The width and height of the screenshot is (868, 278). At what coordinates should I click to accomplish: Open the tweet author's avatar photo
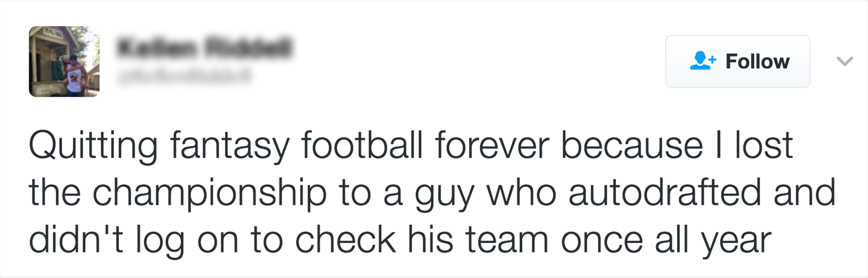pos(64,61)
